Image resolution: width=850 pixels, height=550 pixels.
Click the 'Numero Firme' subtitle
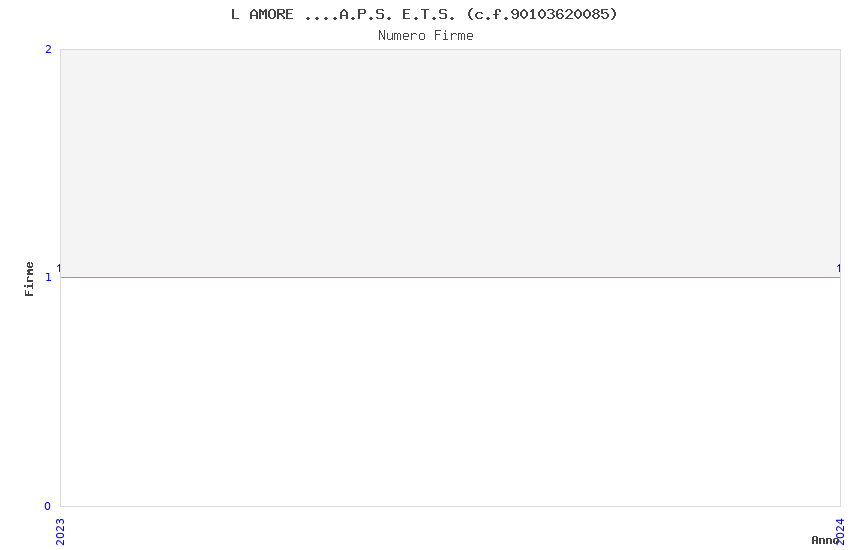click(x=426, y=36)
